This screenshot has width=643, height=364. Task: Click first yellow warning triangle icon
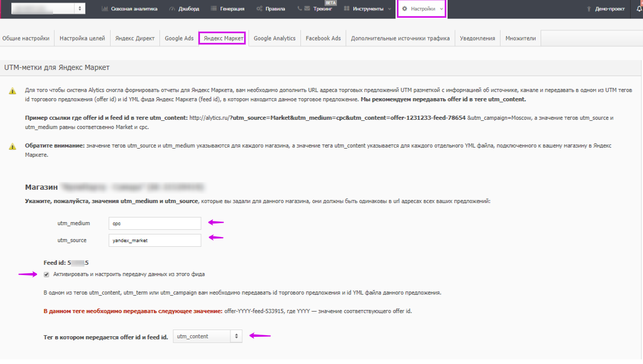click(x=12, y=91)
